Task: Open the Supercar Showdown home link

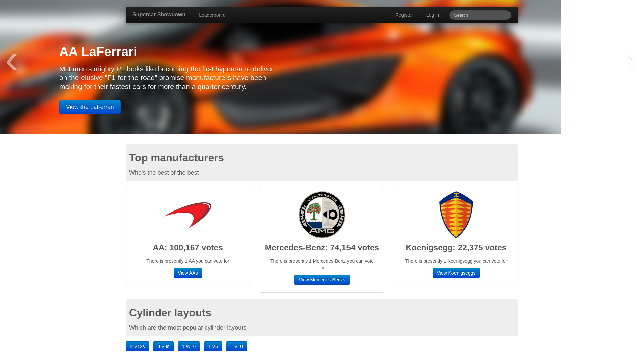Action: pyautogui.click(x=159, y=15)
